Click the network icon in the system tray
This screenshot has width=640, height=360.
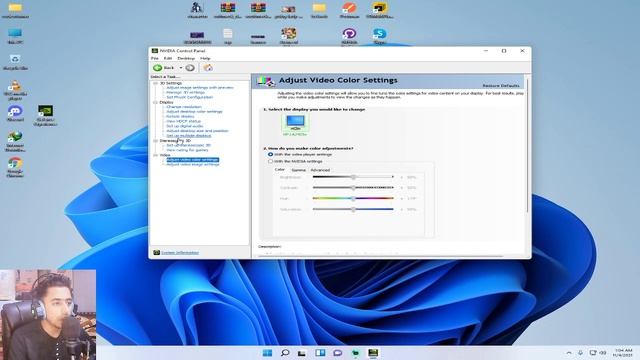(x=593, y=353)
